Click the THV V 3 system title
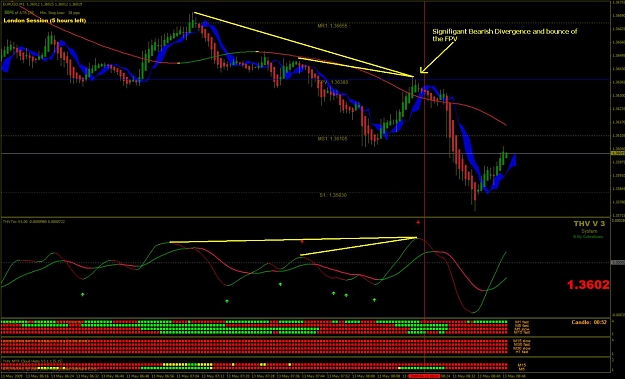This screenshot has height=379, width=625. point(589,224)
